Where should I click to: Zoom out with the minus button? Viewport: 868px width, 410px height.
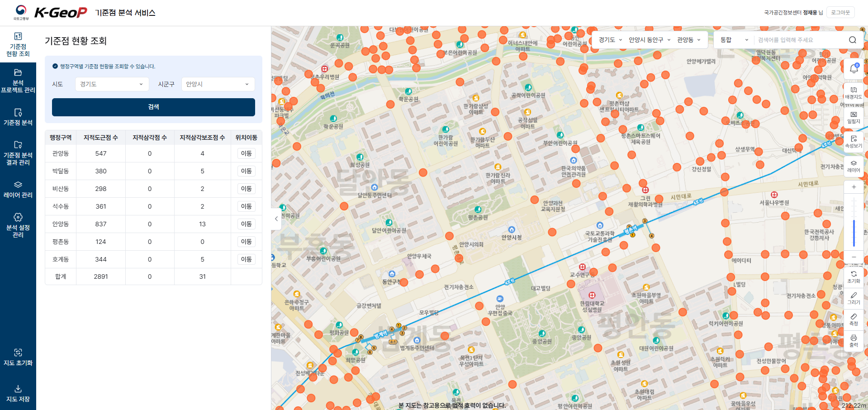[854, 257]
